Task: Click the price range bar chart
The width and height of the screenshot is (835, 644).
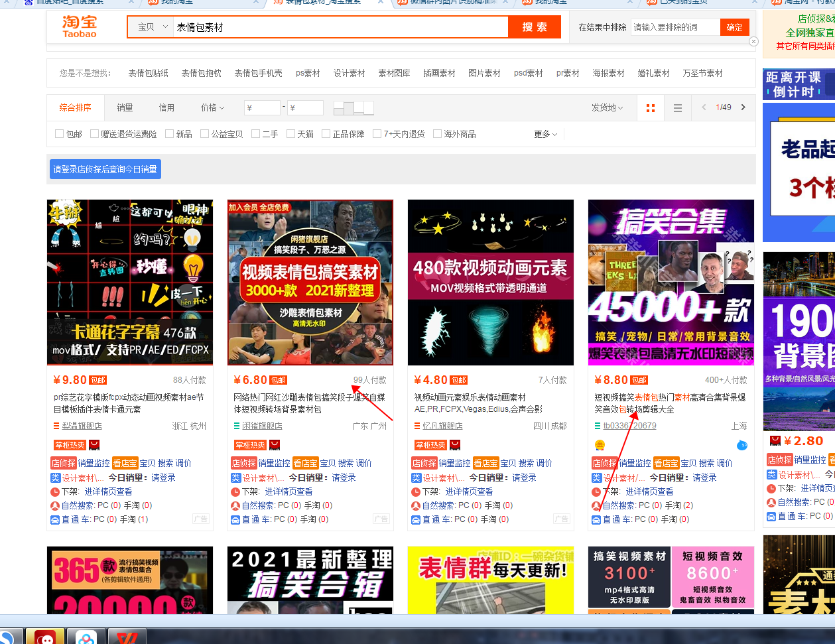Action: [x=353, y=108]
